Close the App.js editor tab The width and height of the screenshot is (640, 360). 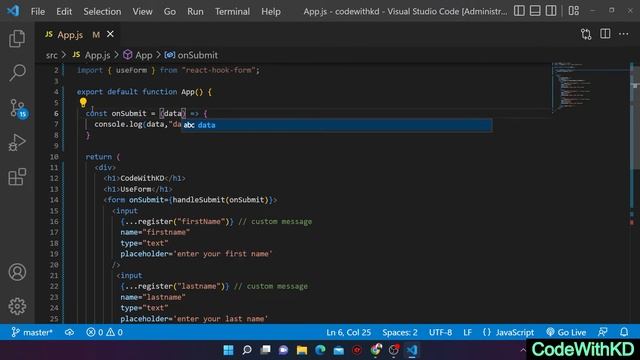coord(110,34)
